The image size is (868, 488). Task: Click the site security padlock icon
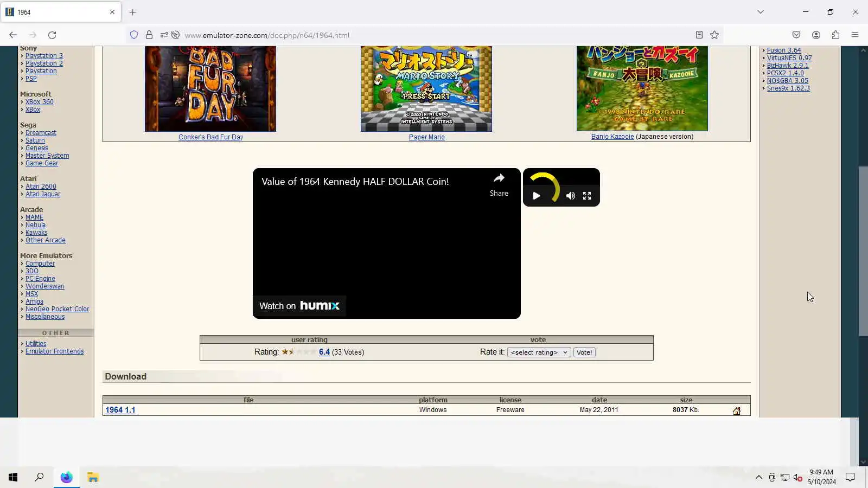click(x=149, y=35)
